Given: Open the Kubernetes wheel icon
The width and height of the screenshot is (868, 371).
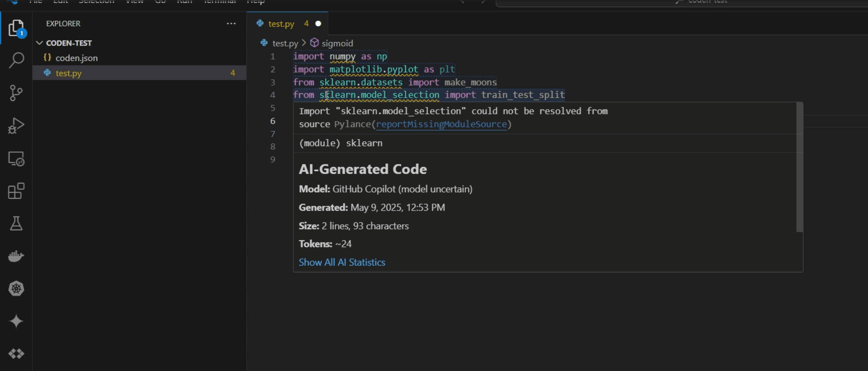Looking at the screenshot, I should 16,288.
